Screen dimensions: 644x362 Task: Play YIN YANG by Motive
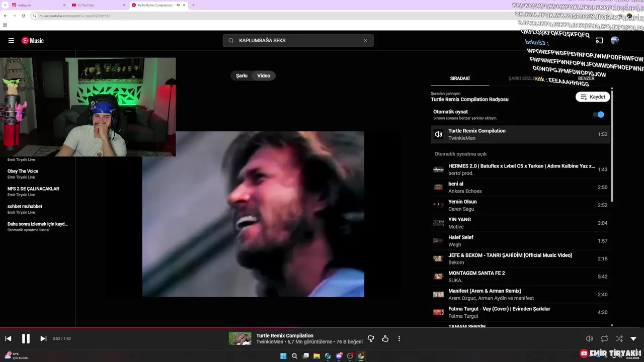[x=521, y=223]
